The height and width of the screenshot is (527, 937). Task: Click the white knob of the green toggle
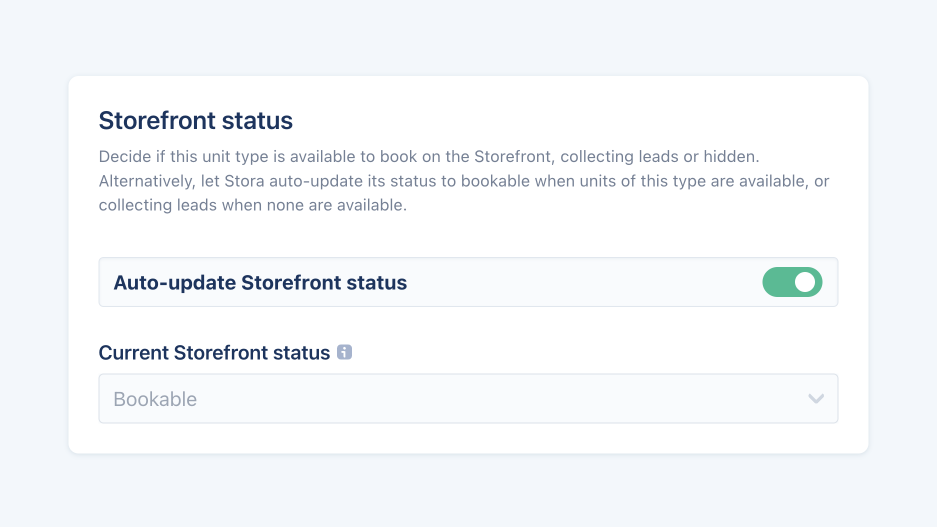click(805, 282)
